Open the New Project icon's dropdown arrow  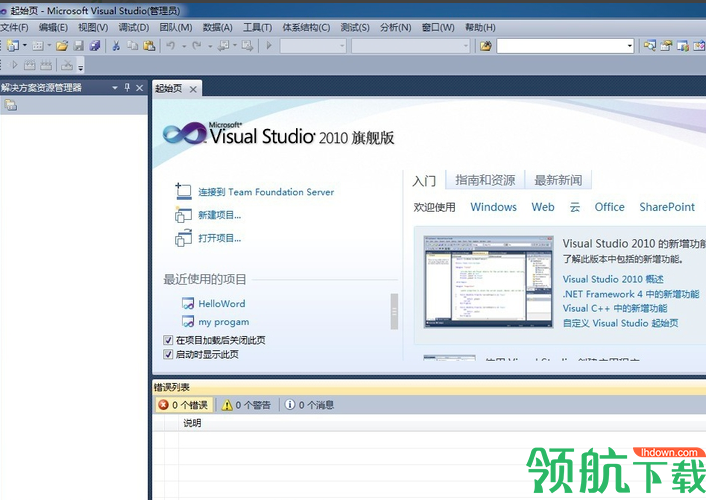(25, 45)
